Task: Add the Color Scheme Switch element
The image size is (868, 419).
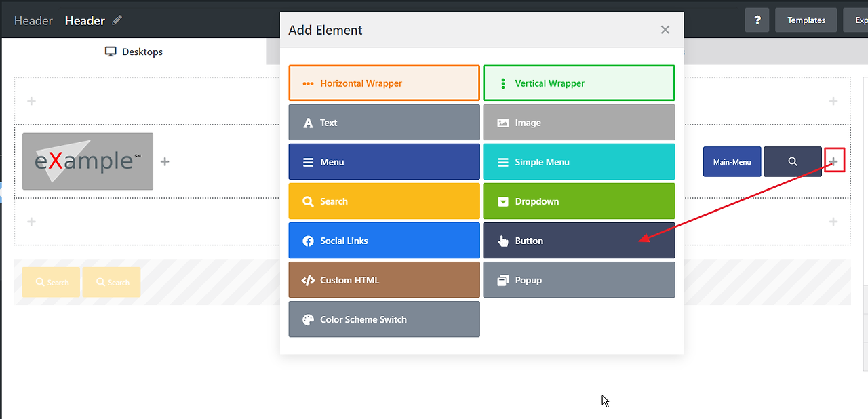Action: pos(384,319)
